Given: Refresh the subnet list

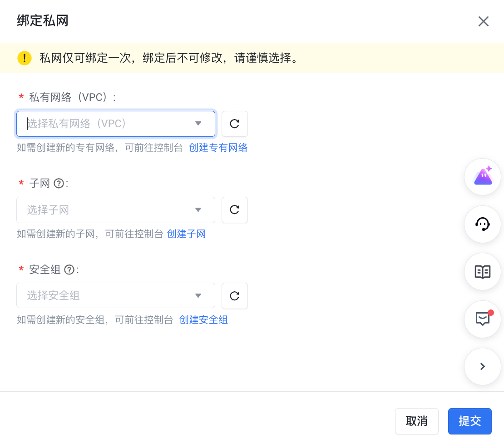Looking at the screenshot, I should click(235, 210).
